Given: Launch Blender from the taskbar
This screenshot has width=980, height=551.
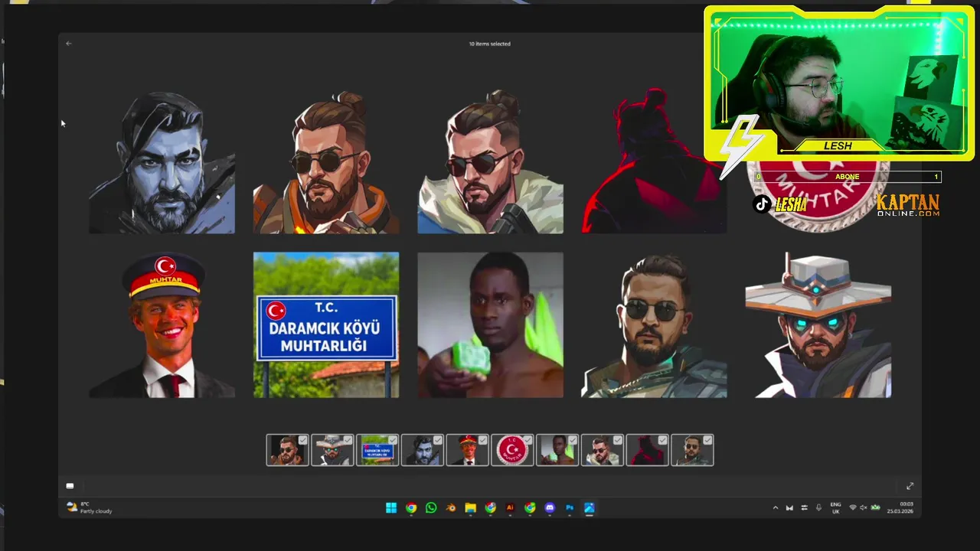Looking at the screenshot, I should (x=451, y=507).
